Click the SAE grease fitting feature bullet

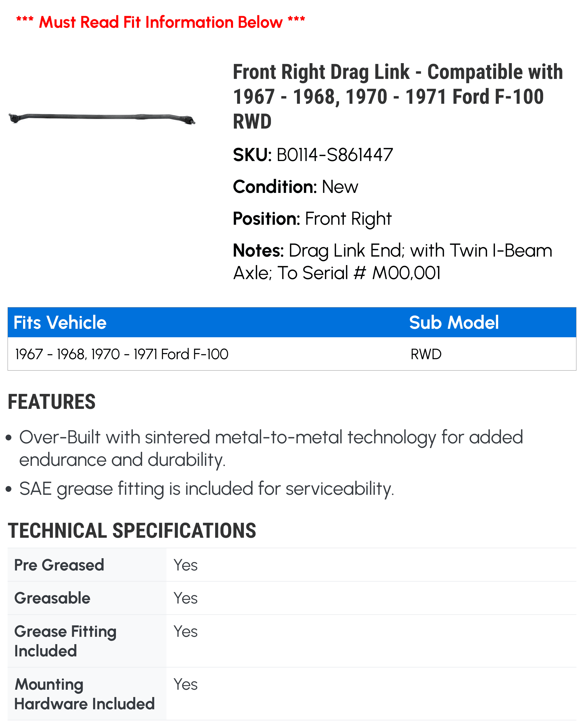206,489
